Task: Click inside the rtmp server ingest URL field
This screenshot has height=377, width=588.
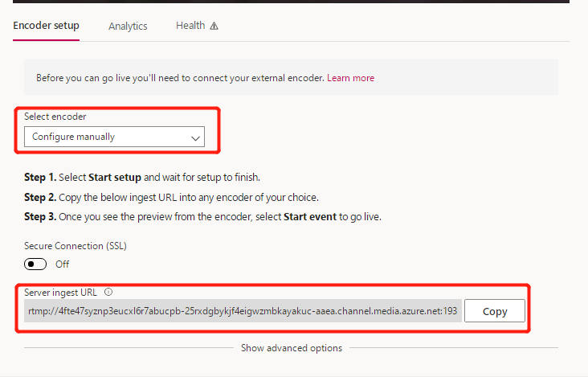Action: coord(243,311)
